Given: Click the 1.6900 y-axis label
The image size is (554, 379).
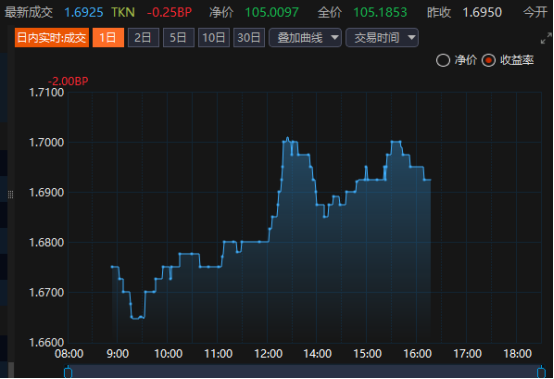Looking at the screenshot, I should (46, 193).
